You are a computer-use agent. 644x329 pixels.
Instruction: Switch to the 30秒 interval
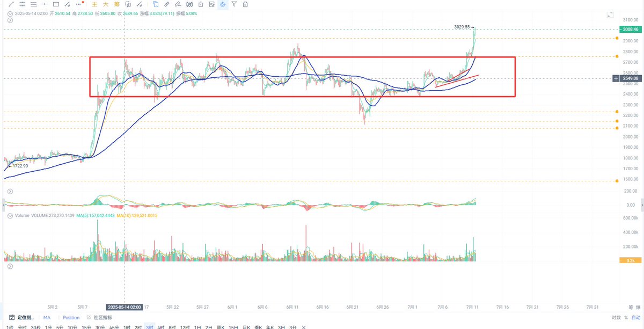point(35,327)
